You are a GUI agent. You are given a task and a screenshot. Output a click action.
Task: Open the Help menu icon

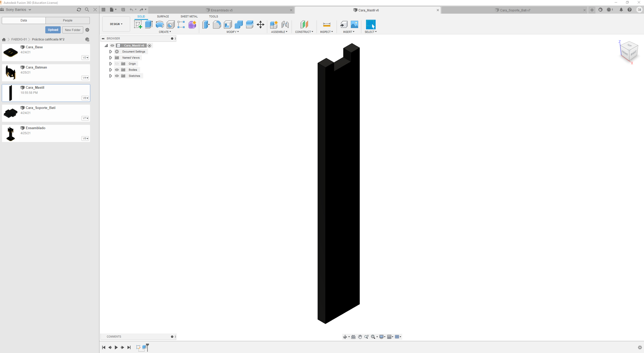pyautogui.click(x=630, y=10)
